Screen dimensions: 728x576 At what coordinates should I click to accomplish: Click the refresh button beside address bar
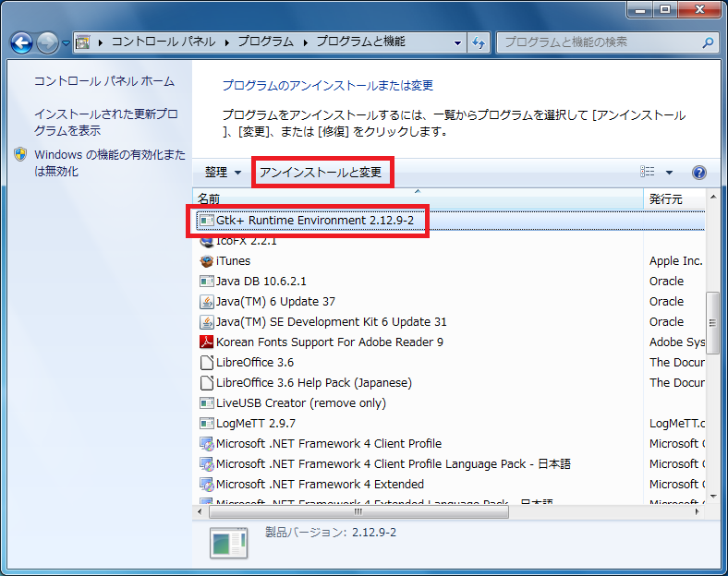479,42
